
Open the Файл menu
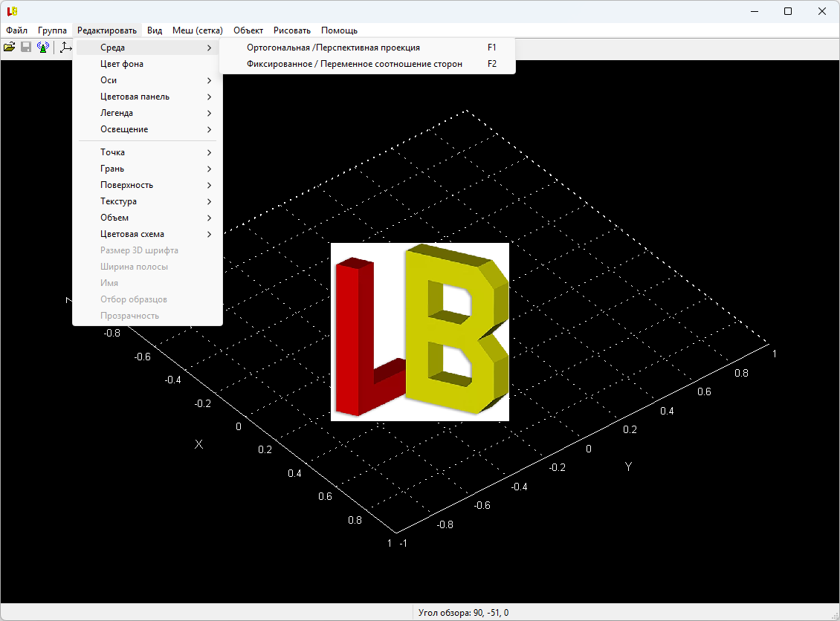(16, 30)
